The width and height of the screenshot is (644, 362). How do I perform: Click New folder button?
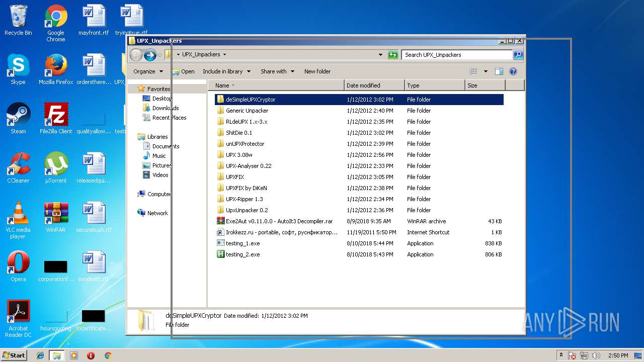317,71
